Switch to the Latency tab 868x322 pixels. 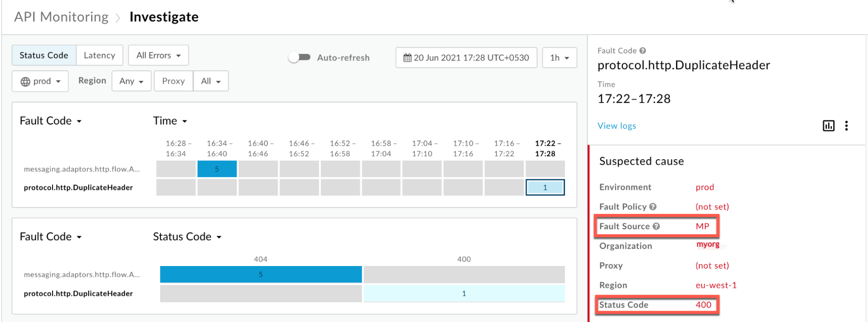pyautogui.click(x=99, y=56)
